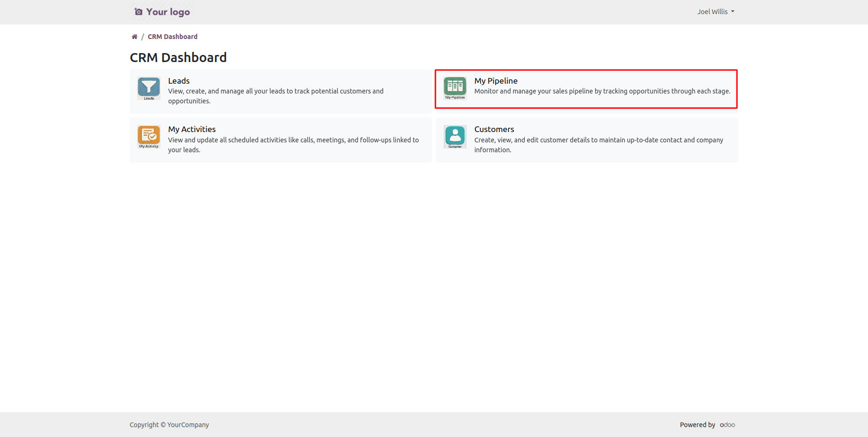Go home via breadcrumb house icon
The width and height of the screenshot is (868, 437).
click(x=134, y=37)
